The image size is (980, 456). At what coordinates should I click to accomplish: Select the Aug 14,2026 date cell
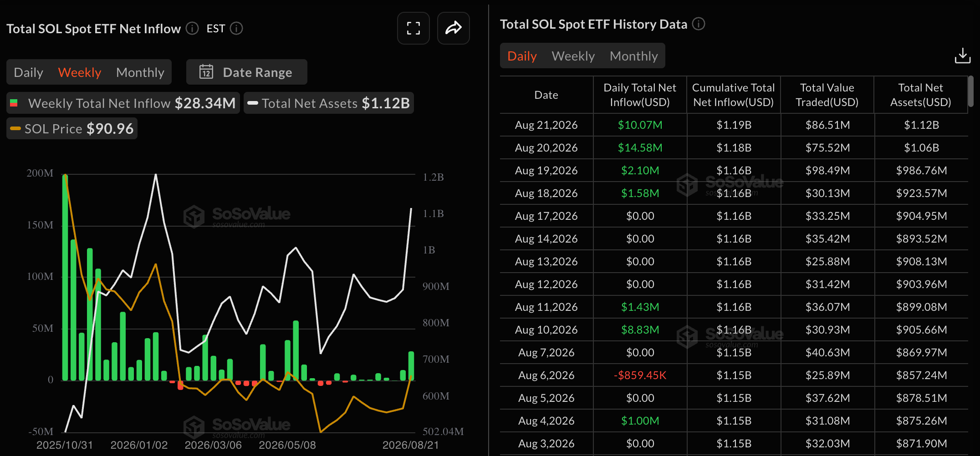[546, 238]
